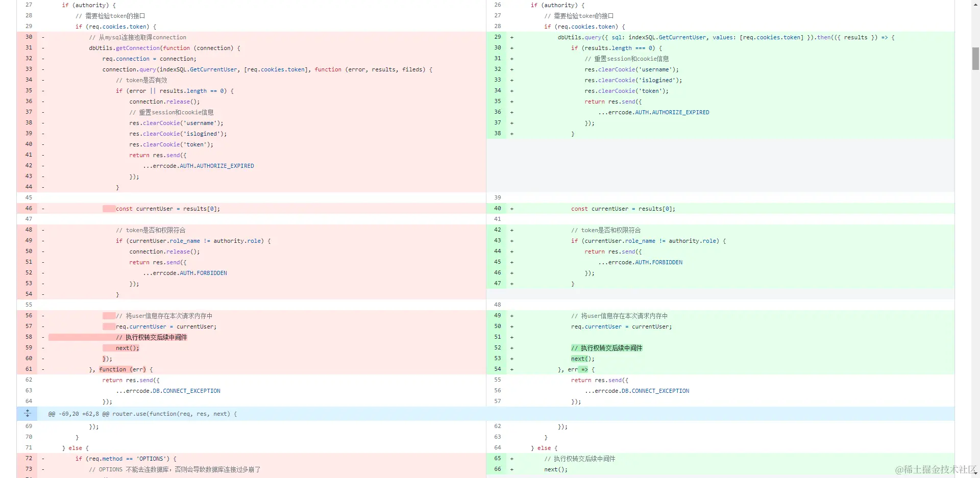Click '// 执行权转交后续中间件' on deleted line 58
Viewport: 980px width, 478px height.
152,337
